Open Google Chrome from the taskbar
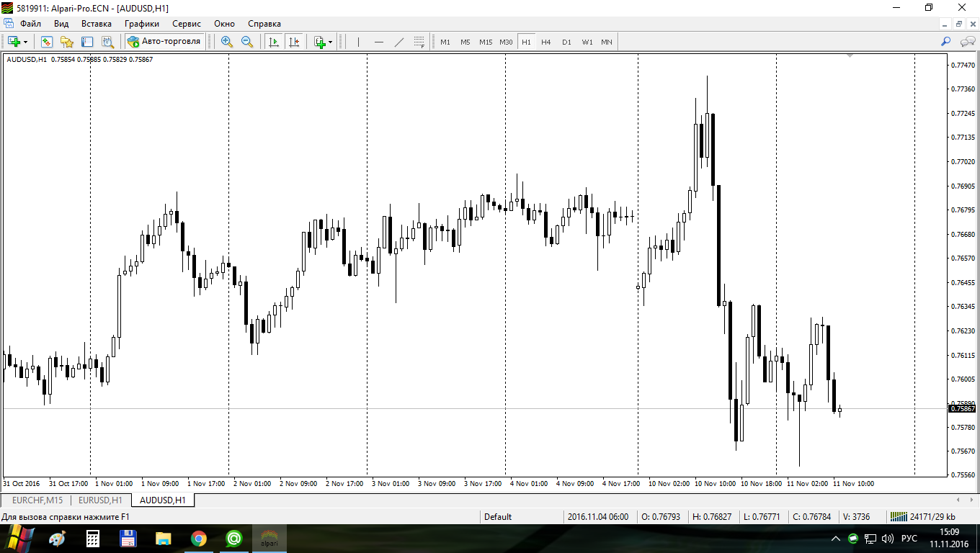This screenshot has height=553, width=980. pyautogui.click(x=199, y=538)
